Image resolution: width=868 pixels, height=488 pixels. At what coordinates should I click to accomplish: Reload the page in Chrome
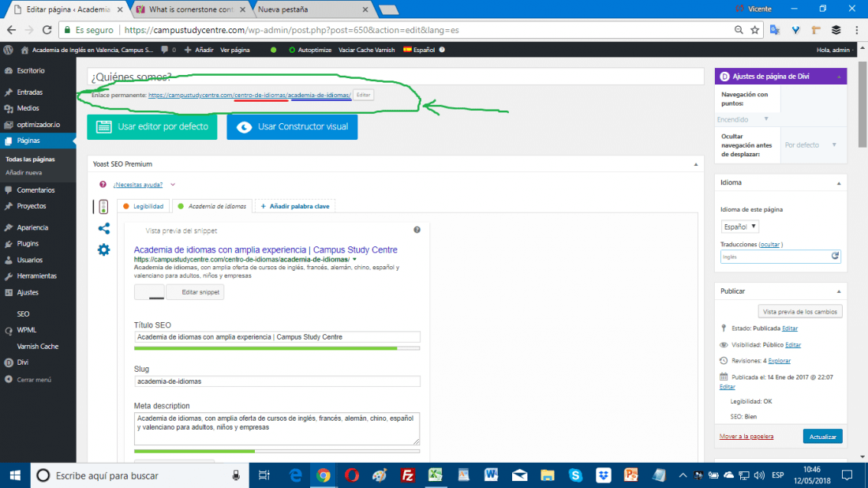[x=47, y=30]
